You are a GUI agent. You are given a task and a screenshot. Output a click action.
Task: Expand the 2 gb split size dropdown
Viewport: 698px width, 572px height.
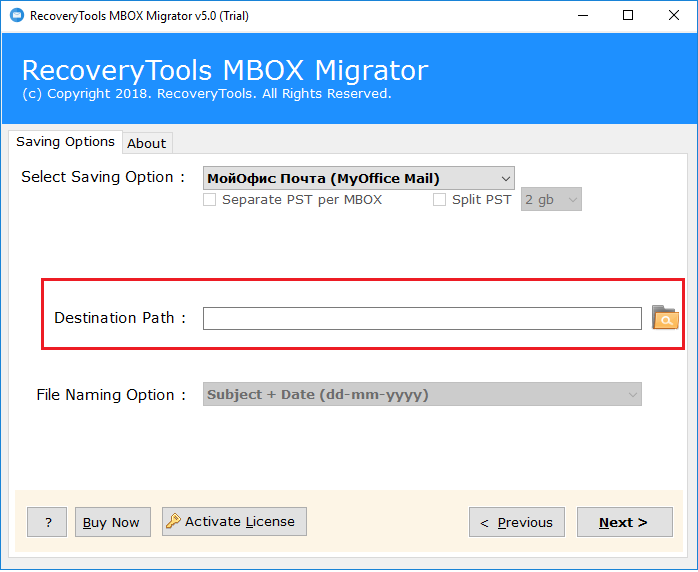tap(551, 199)
